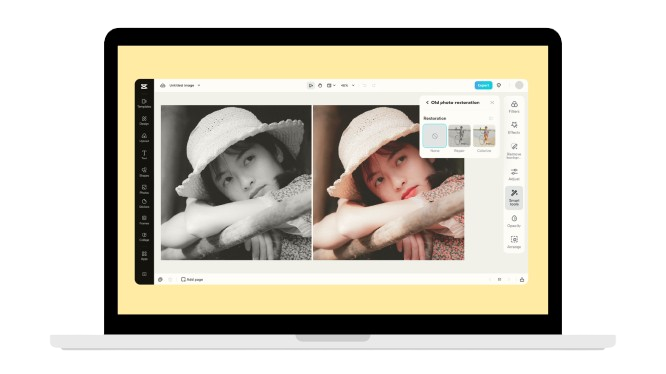The width and height of the screenshot is (666, 374).
Task: Select the black-and-white photo on canvas
Action: click(236, 183)
